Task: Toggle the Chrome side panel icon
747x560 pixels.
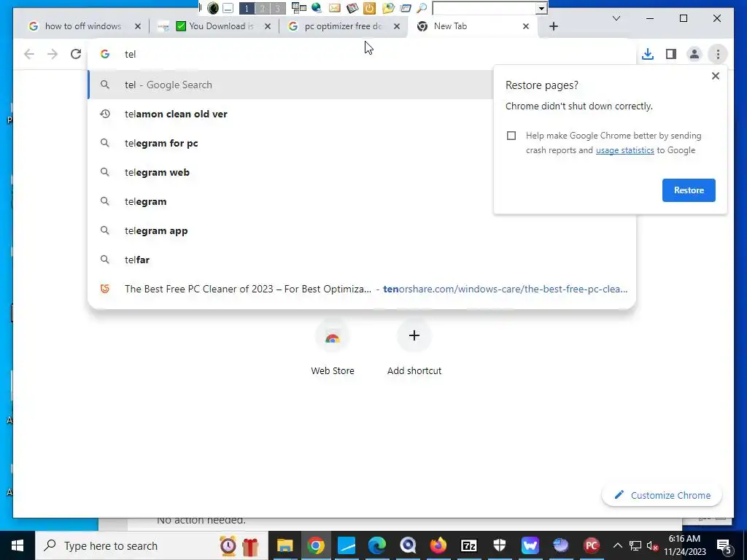Action: click(x=671, y=54)
